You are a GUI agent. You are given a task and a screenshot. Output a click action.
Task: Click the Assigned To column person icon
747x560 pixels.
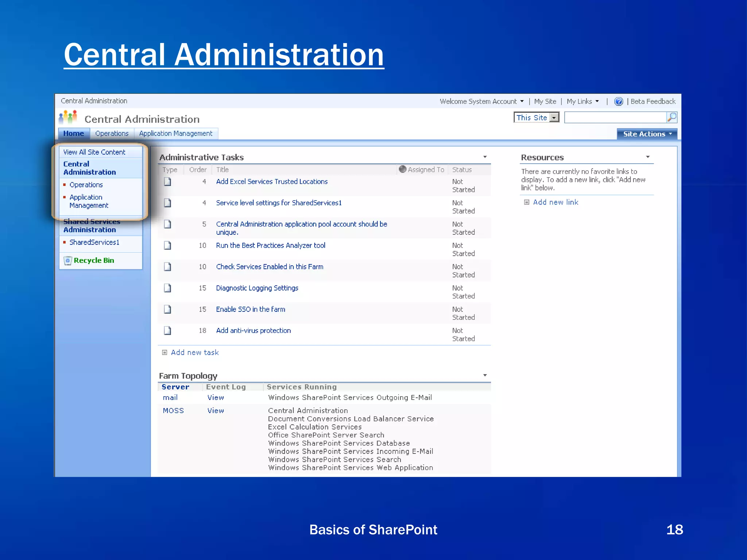pyautogui.click(x=403, y=169)
